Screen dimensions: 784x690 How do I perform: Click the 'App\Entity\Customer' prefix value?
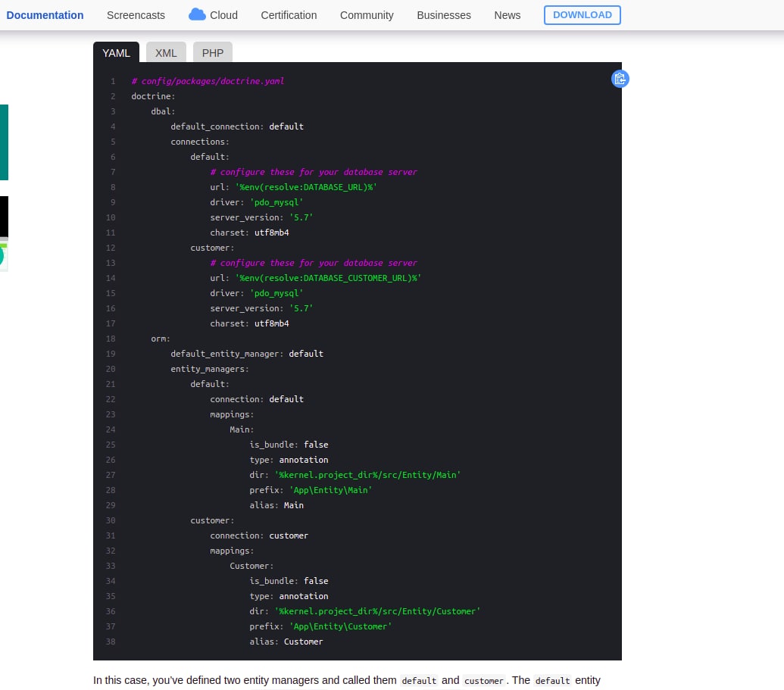pyautogui.click(x=341, y=626)
